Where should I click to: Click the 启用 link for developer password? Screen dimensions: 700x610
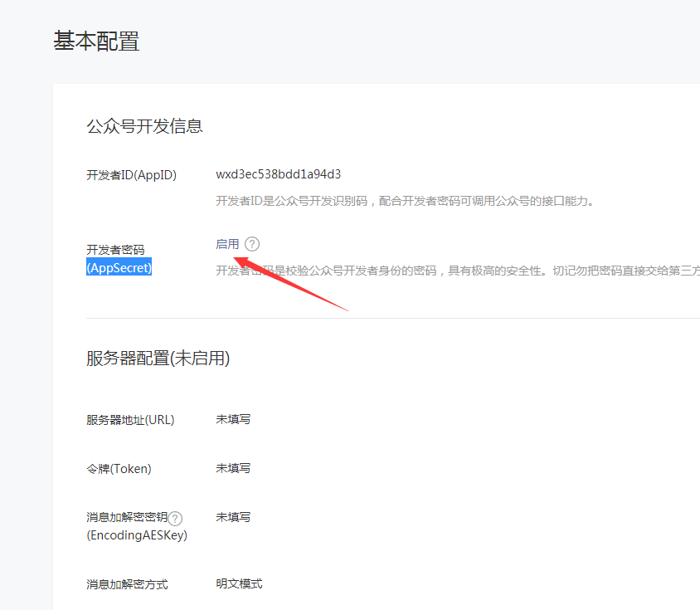click(x=227, y=244)
